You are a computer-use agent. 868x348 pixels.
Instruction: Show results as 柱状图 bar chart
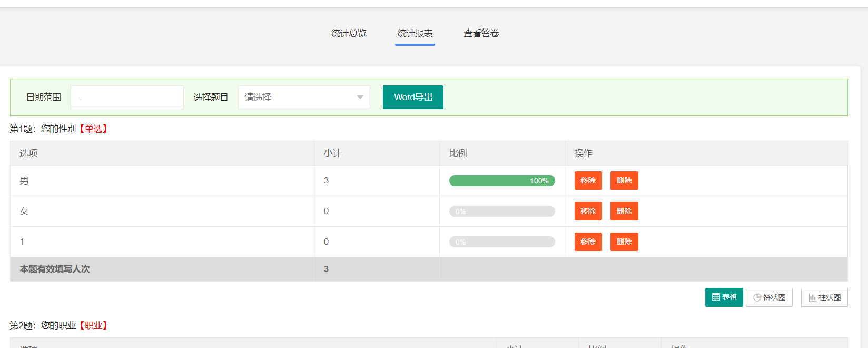point(824,297)
